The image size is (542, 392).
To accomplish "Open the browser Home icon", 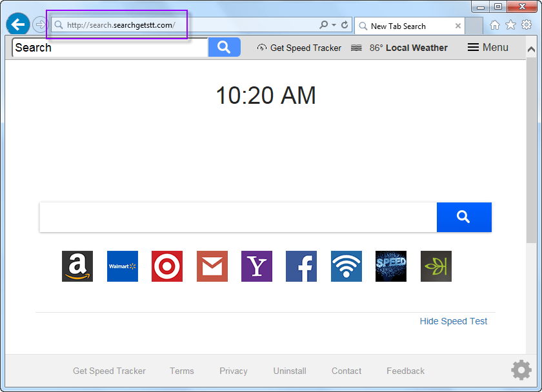I will point(495,25).
